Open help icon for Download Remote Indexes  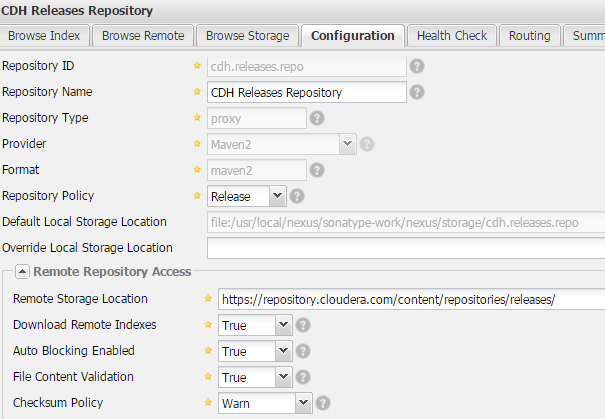coord(303,325)
